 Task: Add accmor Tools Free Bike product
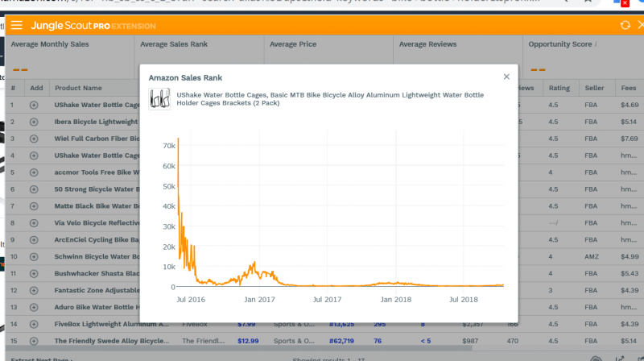[x=34, y=172]
